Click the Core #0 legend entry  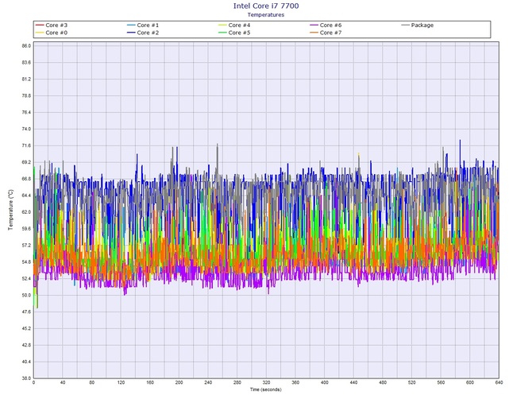pyautogui.click(x=52, y=33)
